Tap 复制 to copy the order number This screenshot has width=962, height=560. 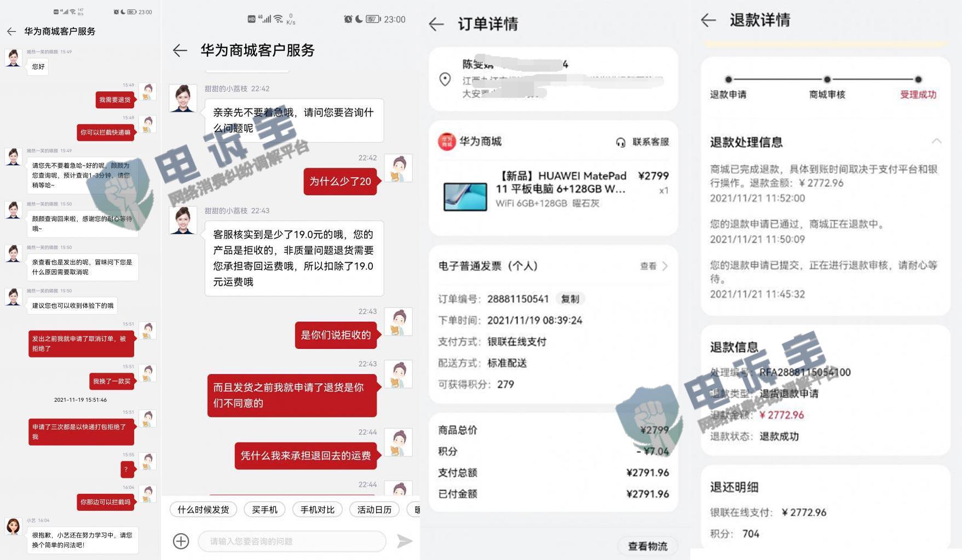[x=570, y=298]
